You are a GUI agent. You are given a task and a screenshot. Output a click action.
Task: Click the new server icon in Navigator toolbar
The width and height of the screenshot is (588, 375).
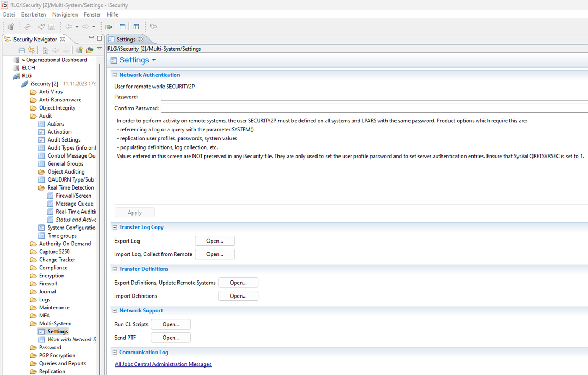click(x=80, y=50)
